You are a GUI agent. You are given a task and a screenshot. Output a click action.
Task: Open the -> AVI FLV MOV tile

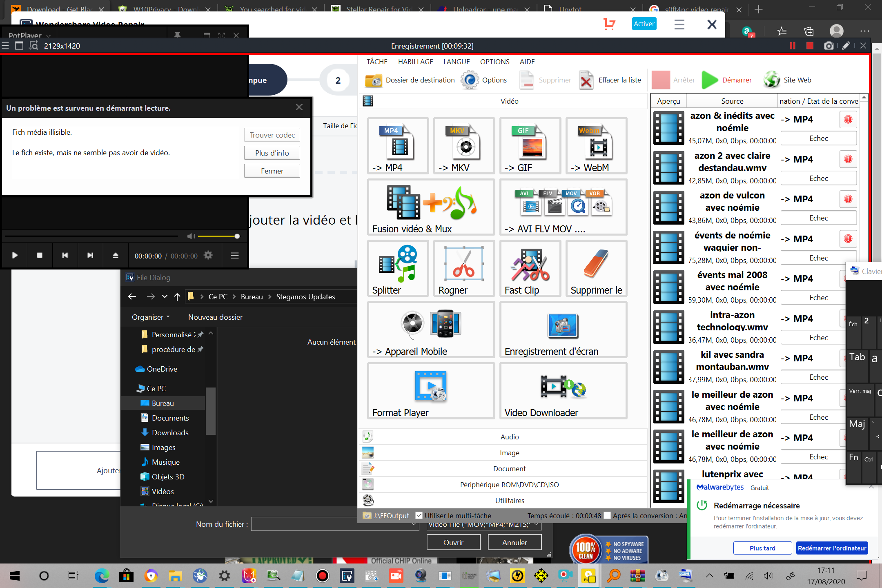pyautogui.click(x=563, y=207)
